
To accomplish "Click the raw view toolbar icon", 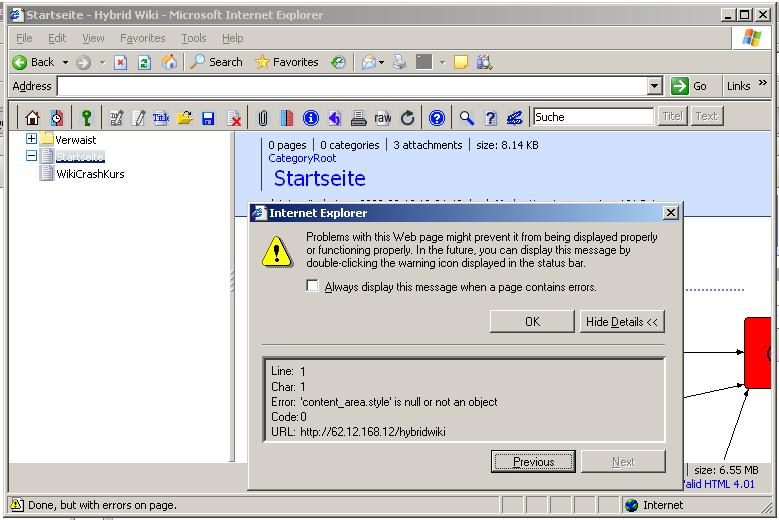I will click(382, 118).
